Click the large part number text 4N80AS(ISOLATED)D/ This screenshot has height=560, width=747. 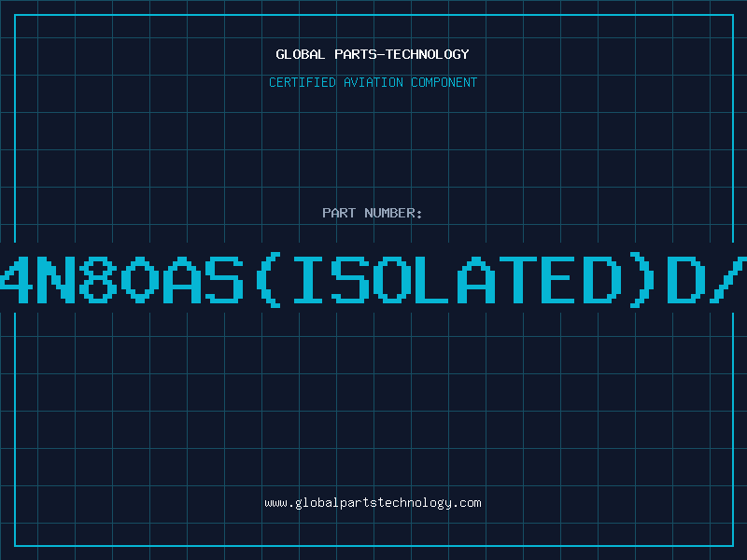tap(373, 281)
